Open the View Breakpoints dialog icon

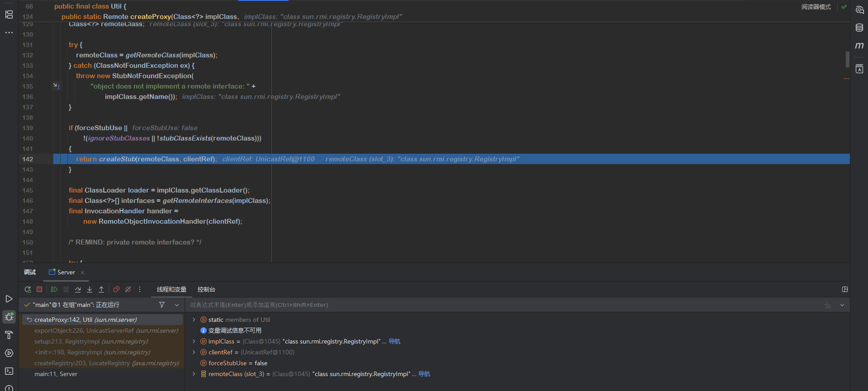pos(116,289)
